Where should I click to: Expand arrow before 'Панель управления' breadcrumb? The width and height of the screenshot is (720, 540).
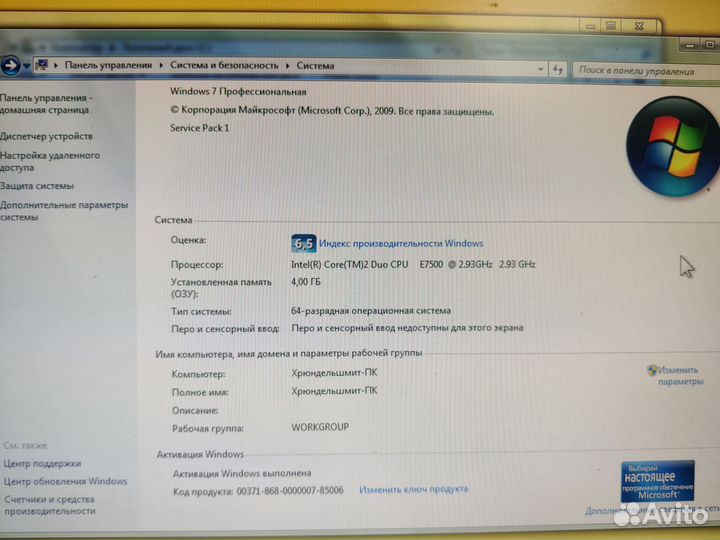(56, 65)
